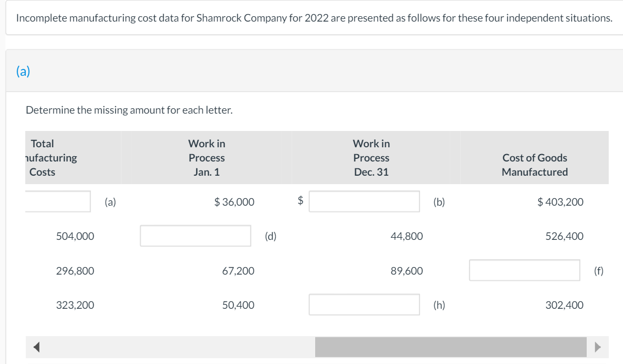This screenshot has width=623, height=364.
Task: Focus the input field for amount (d)
Action: (x=195, y=236)
